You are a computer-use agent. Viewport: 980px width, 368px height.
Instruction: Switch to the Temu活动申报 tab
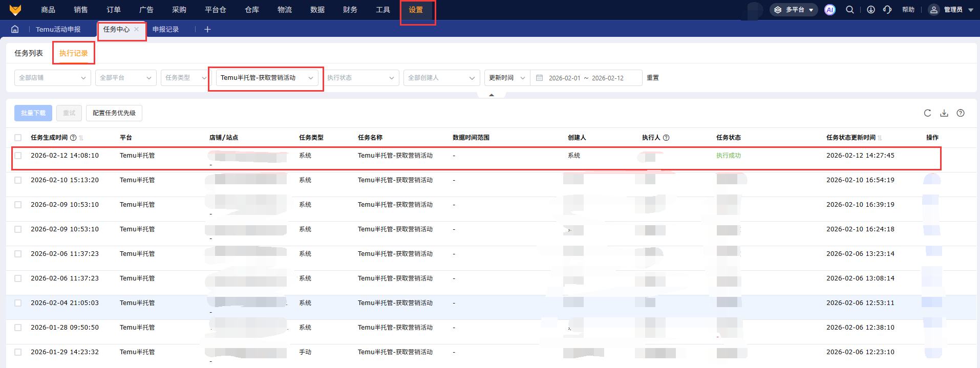(x=58, y=29)
